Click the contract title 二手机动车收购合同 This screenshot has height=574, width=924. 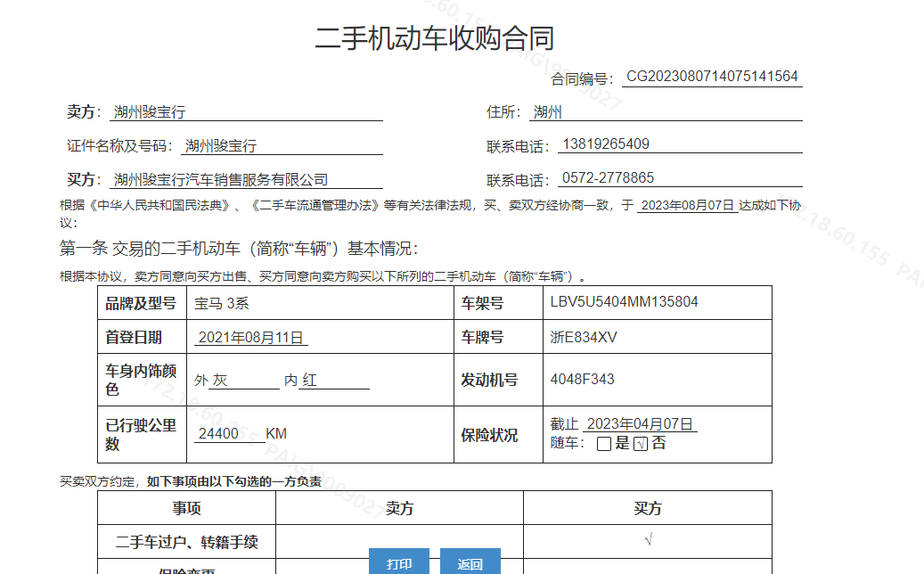tap(435, 38)
